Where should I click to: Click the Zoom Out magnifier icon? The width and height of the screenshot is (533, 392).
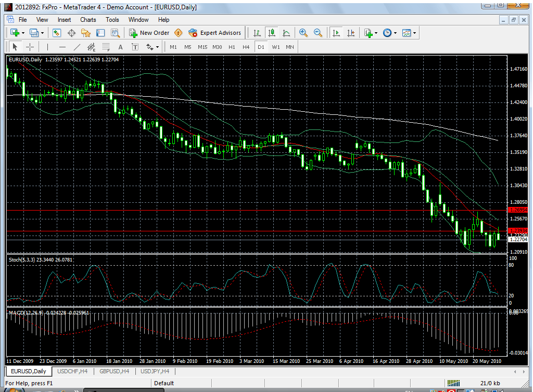pyautogui.click(x=318, y=33)
